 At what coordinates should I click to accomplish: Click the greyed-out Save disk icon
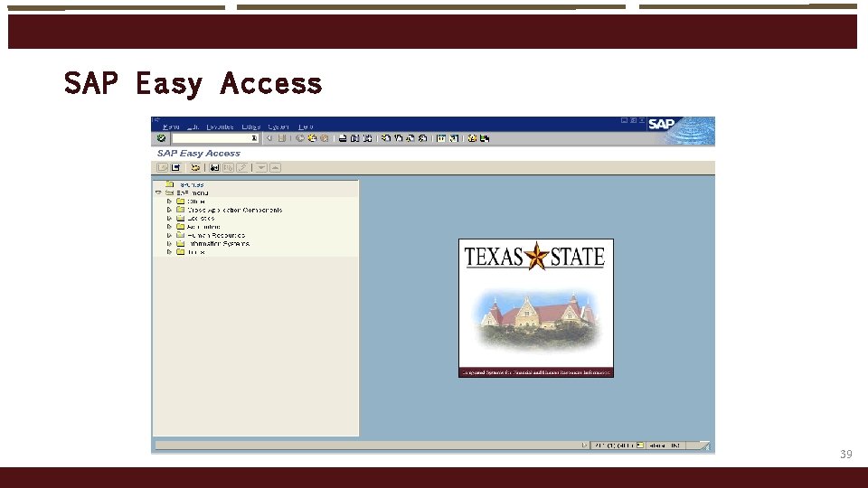282,138
